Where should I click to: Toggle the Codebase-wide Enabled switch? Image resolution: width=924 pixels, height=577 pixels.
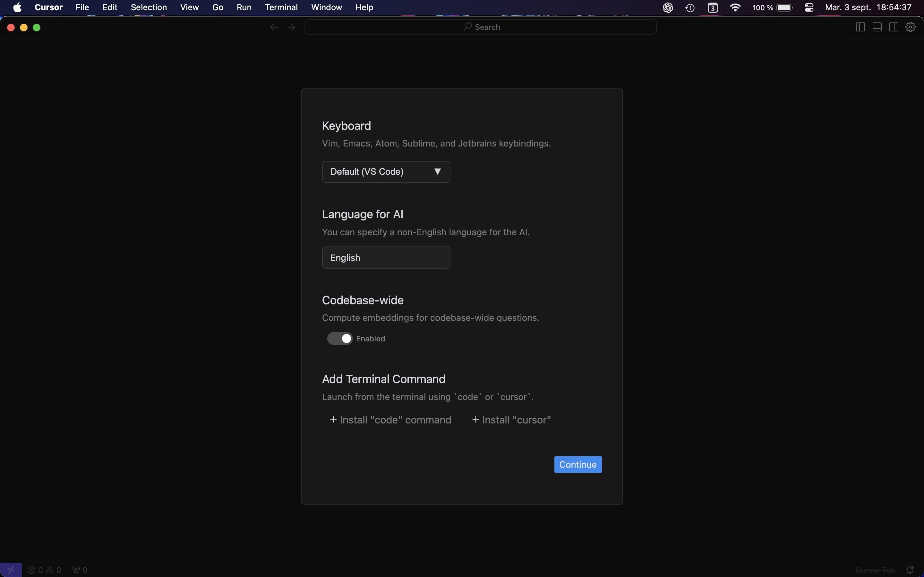tap(339, 339)
